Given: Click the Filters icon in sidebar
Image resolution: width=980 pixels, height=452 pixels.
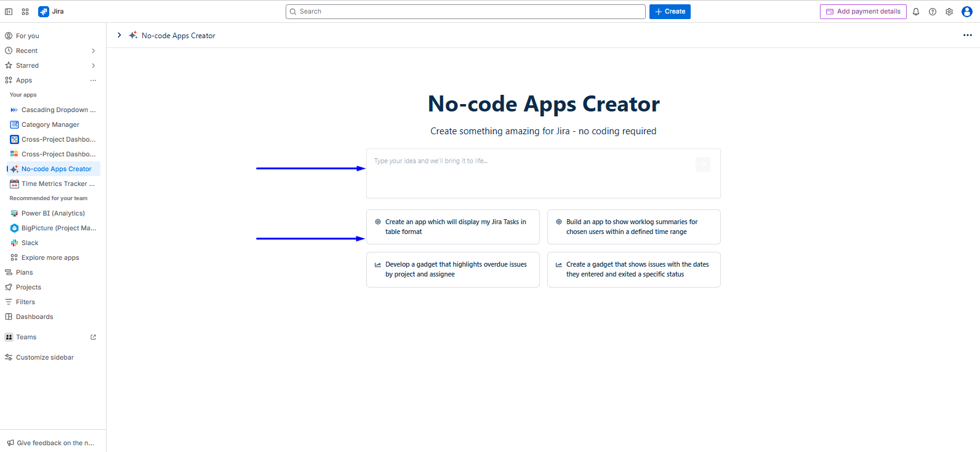Looking at the screenshot, I should 9,302.
